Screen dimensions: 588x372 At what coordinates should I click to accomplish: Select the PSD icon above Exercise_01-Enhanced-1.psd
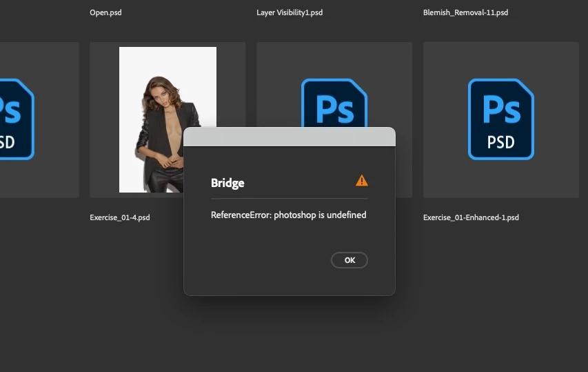click(x=501, y=119)
